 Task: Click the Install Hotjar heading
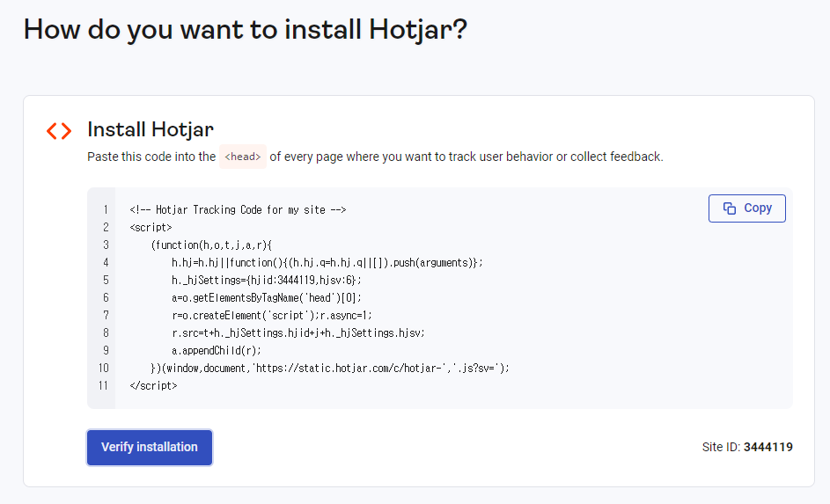(x=151, y=129)
